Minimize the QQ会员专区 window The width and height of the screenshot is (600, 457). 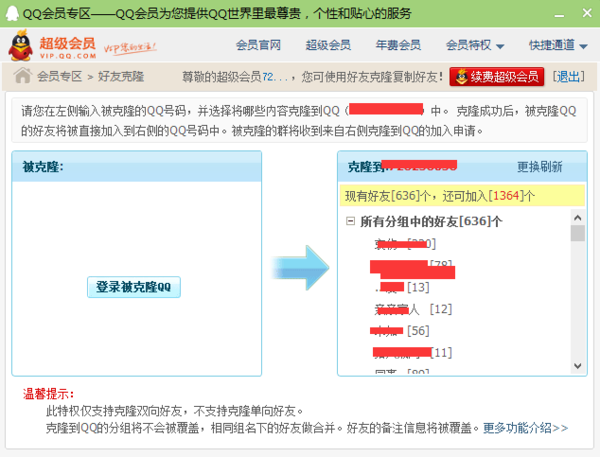point(559,14)
